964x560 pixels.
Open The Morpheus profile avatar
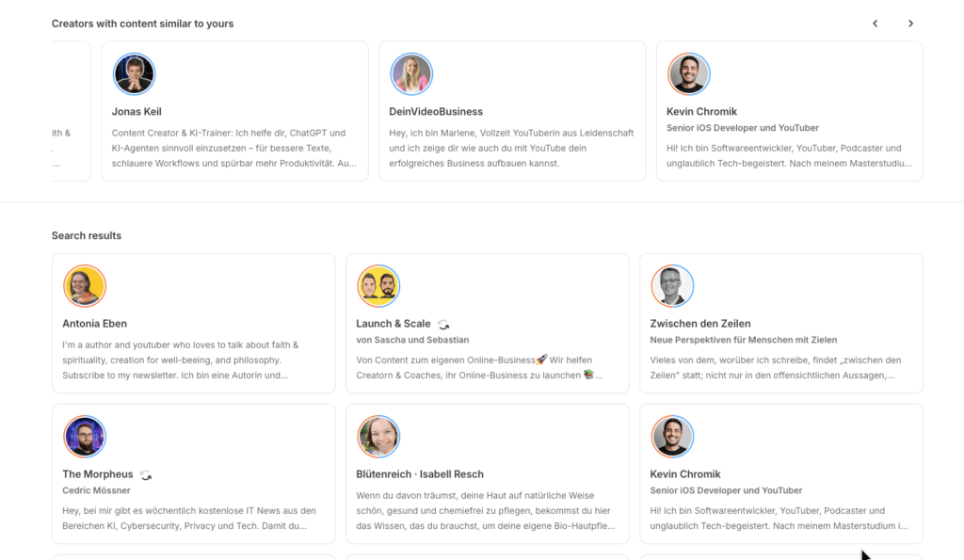[85, 437]
